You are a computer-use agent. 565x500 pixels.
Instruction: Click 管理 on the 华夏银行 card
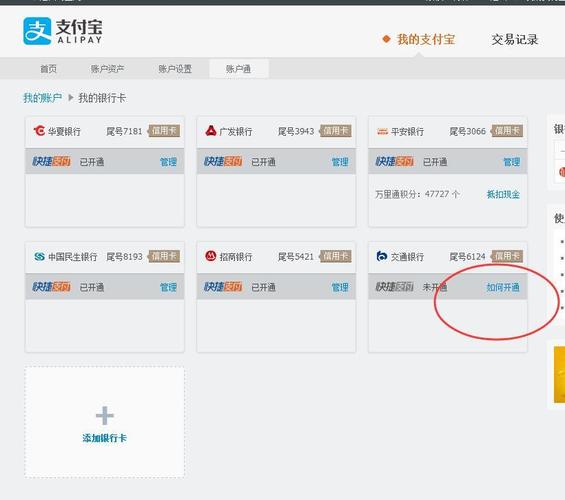pos(168,162)
